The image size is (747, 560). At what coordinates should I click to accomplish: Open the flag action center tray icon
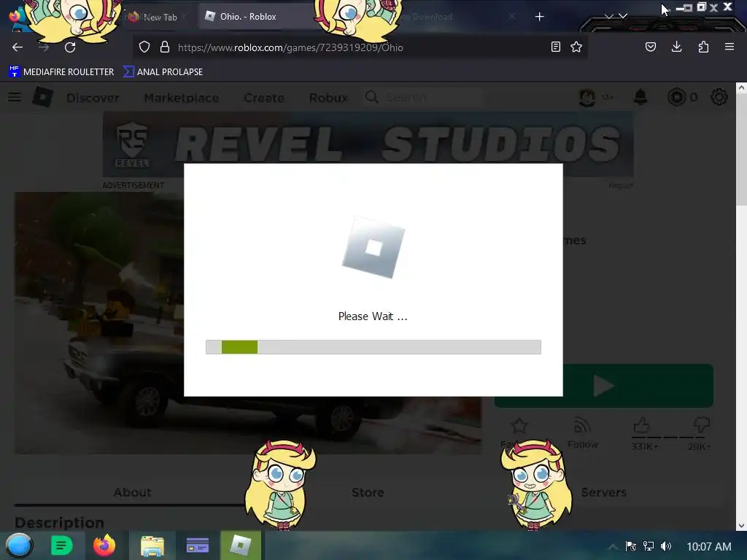631,546
